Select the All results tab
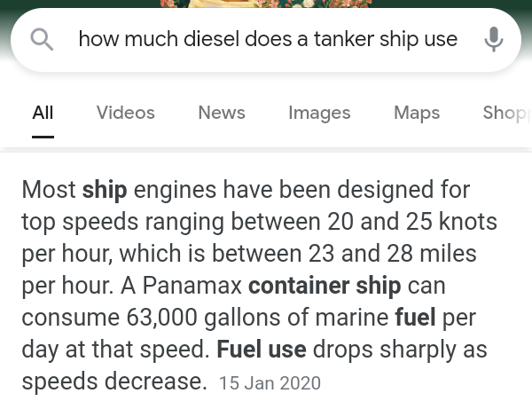 pyautogui.click(x=43, y=113)
